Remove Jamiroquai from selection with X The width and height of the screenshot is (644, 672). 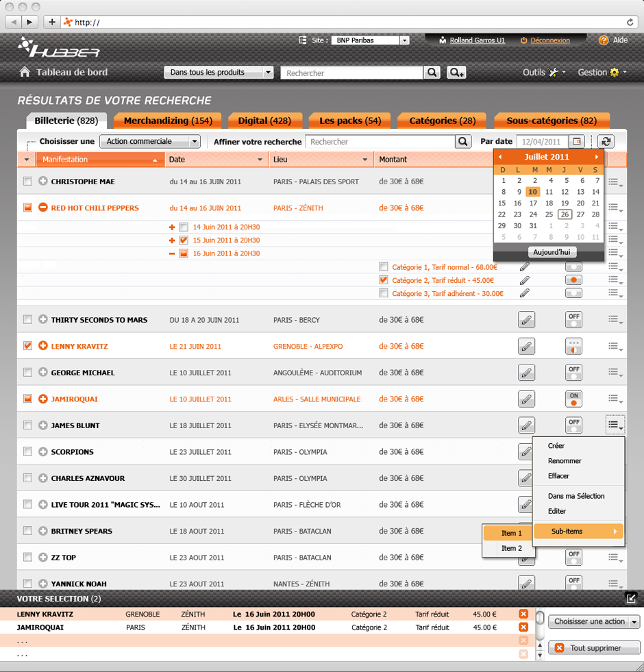523,627
